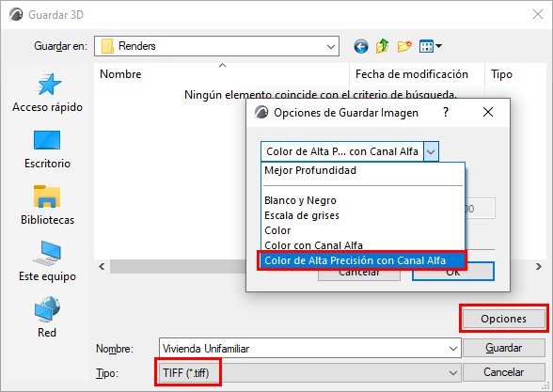
Task: Select Escala de grises option
Action: coord(363,215)
